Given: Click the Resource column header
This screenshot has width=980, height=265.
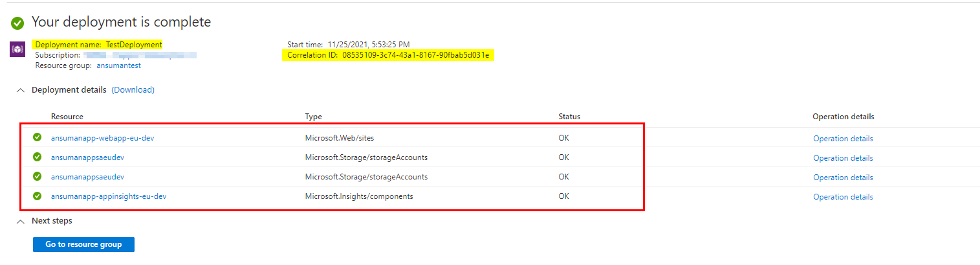Looking at the screenshot, I should (x=67, y=117).
